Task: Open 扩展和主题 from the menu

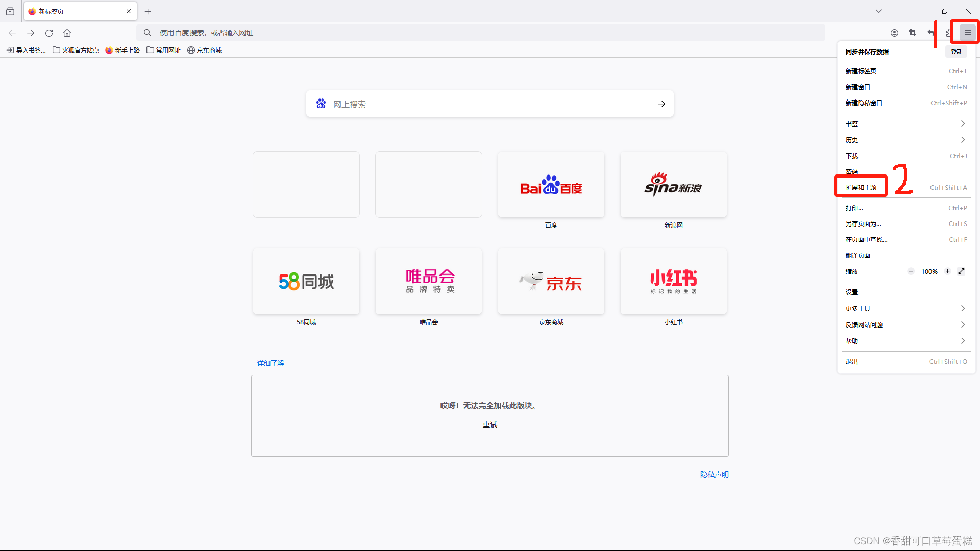Action: pos(906,187)
